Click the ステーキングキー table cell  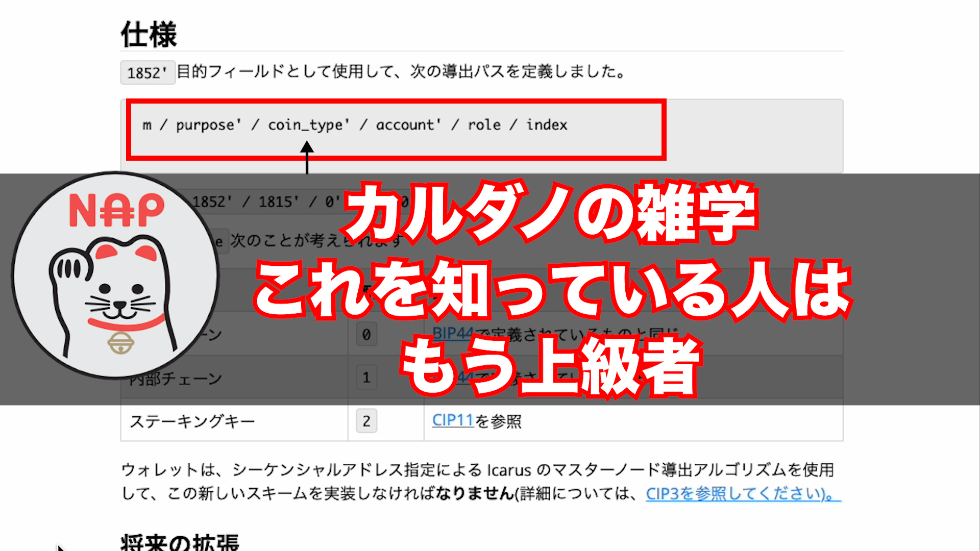(x=192, y=421)
